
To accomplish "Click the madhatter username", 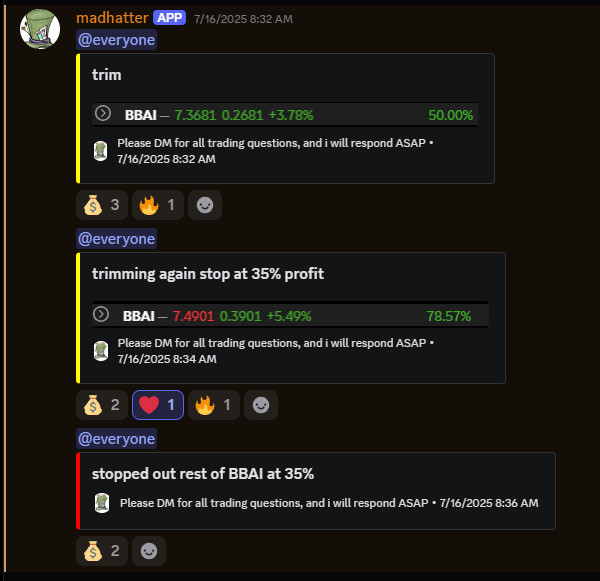I will (112, 18).
